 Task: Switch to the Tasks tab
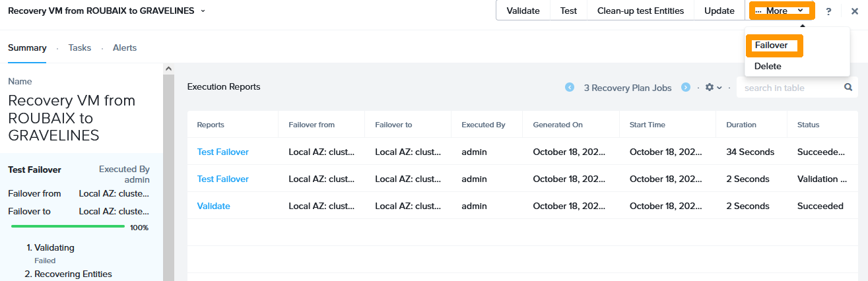(x=80, y=47)
